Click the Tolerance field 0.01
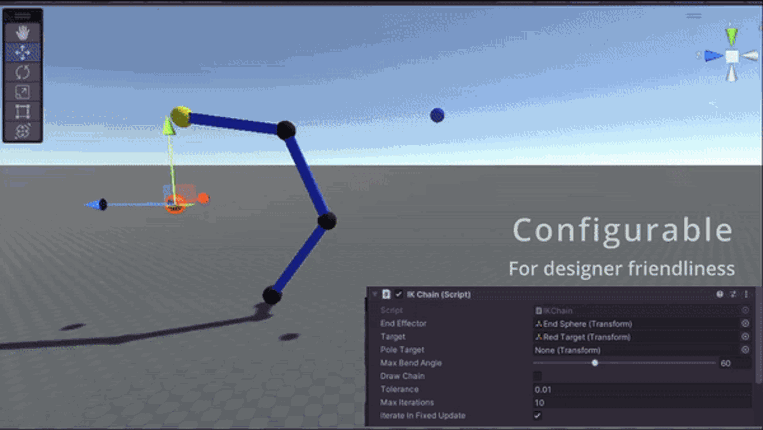Viewport: 763px width, 430px height. click(x=642, y=390)
